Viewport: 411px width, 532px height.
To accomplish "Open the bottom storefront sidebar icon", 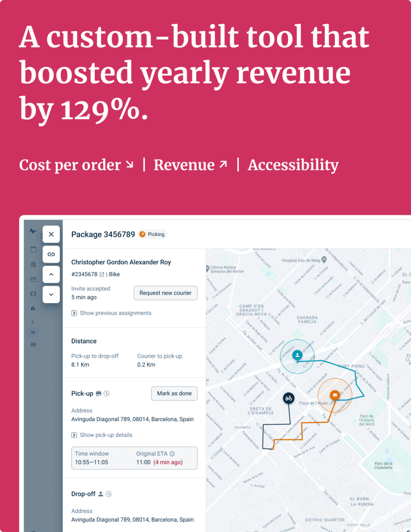I will (33, 345).
